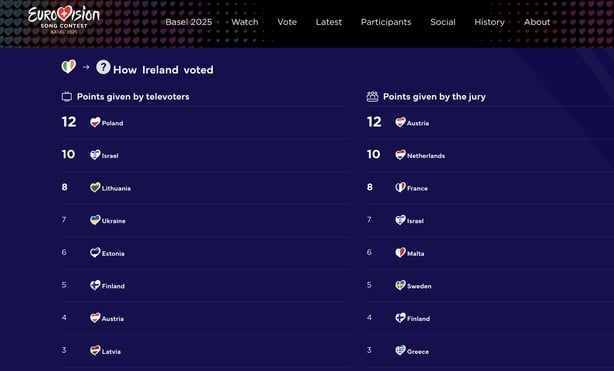Click the Malta heart flag icon

400,253
